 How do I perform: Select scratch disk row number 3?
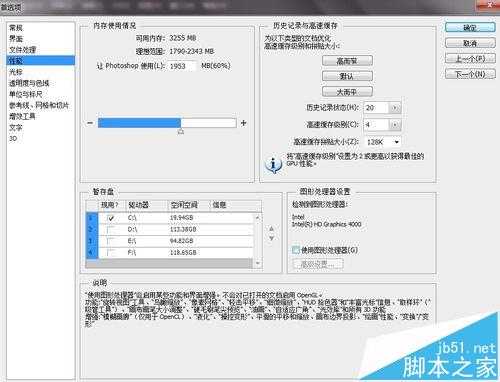coord(91,241)
